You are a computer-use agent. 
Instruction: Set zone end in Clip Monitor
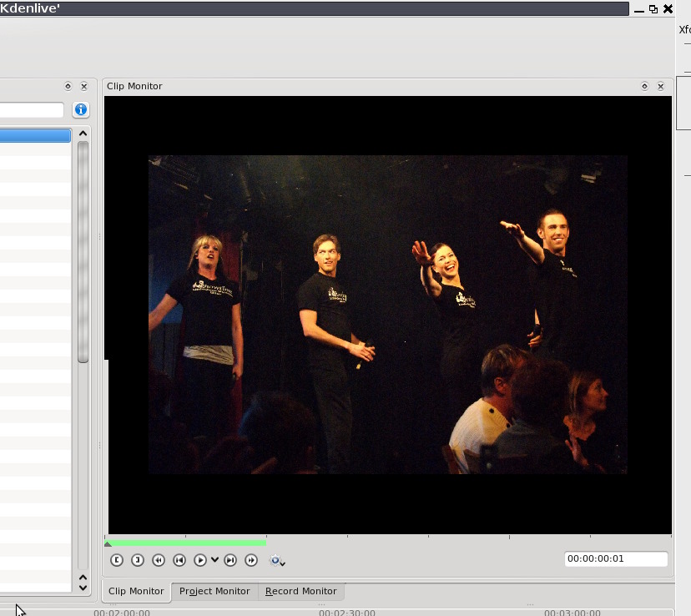(x=138, y=560)
